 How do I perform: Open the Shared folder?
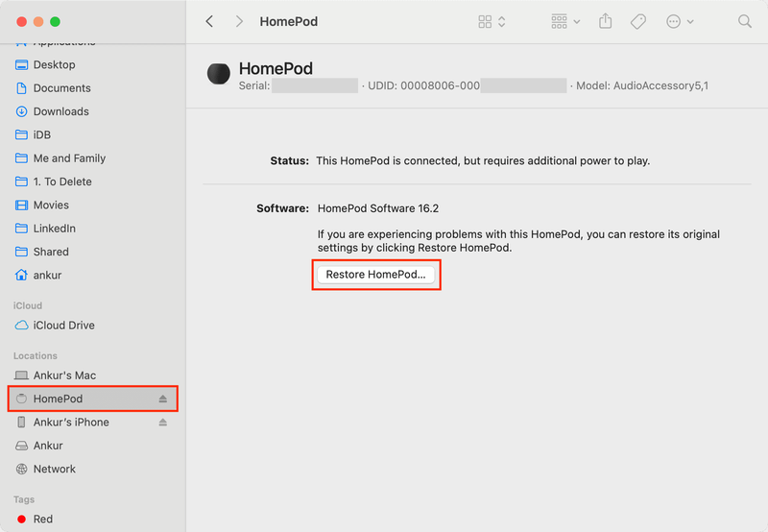pos(93,252)
